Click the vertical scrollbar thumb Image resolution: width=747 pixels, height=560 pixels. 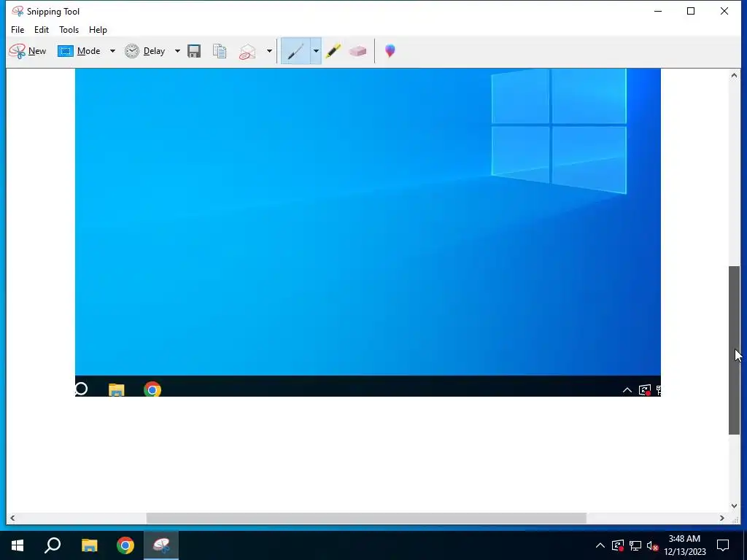tap(734, 350)
